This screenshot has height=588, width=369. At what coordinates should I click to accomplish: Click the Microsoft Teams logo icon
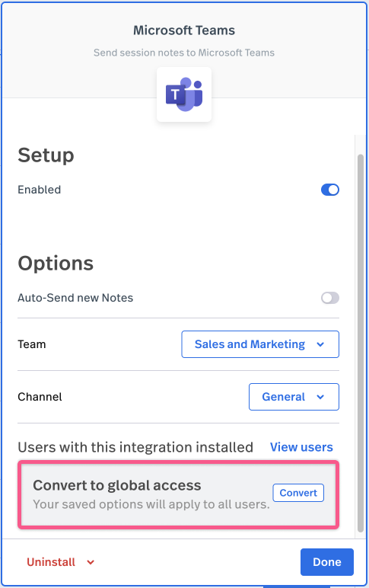point(184,94)
